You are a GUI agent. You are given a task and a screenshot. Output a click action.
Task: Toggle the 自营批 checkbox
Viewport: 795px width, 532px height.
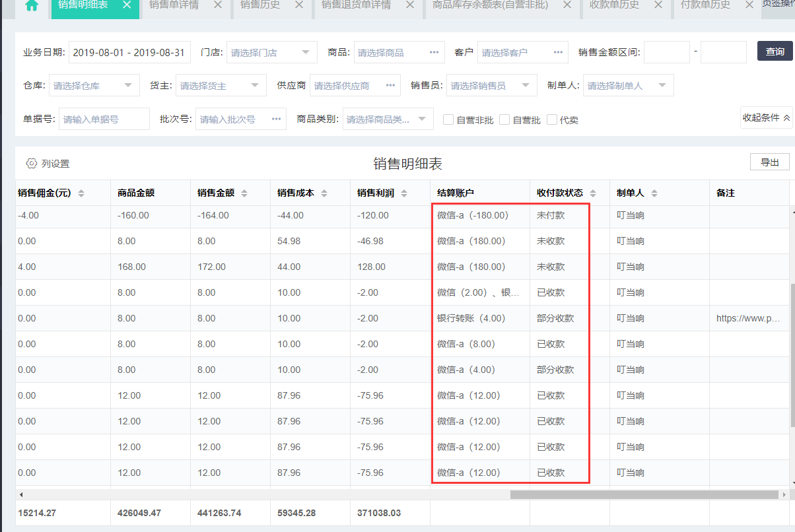(x=504, y=119)
